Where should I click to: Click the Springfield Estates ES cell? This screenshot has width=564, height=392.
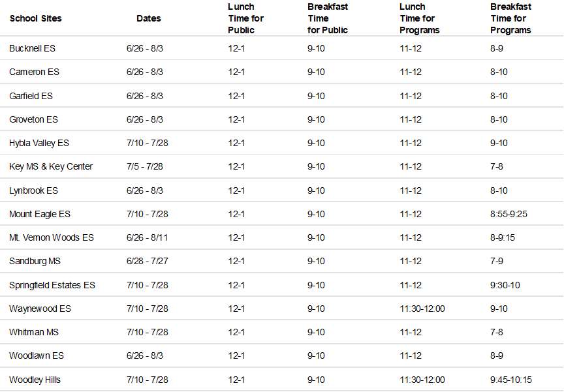52,285
